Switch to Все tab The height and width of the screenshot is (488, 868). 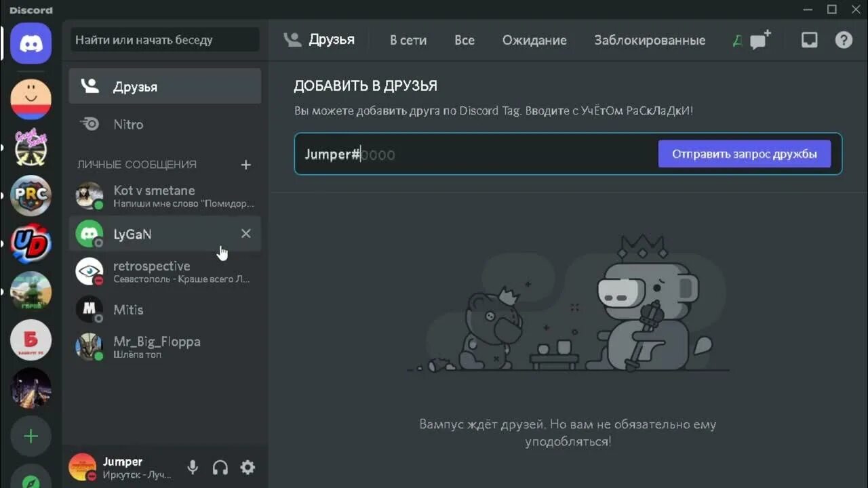[x=465, y=40]
